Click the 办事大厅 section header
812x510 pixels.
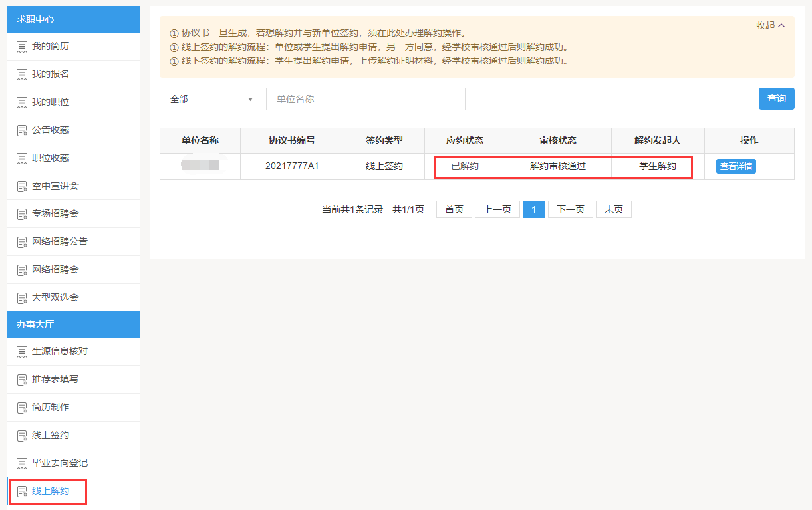[x=73, y=324]
